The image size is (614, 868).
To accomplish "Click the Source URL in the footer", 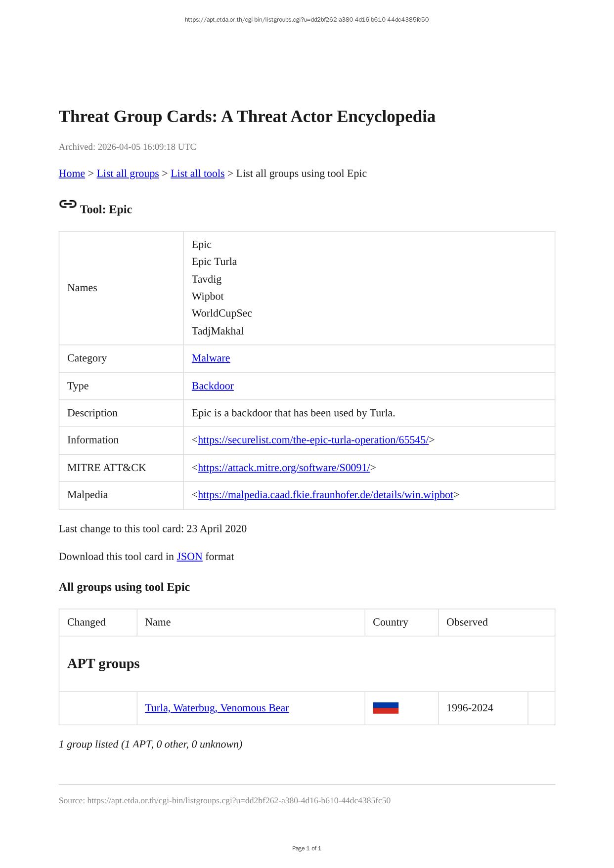I will click(239, 800).
